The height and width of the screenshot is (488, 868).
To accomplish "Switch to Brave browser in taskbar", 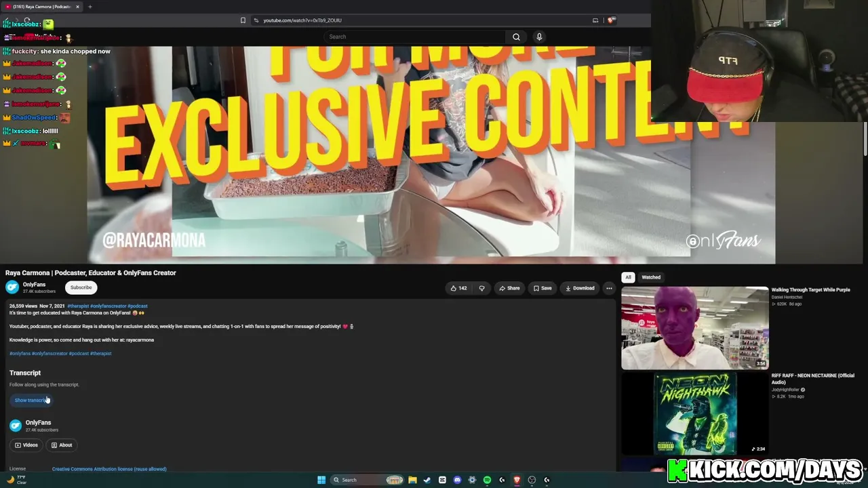I will pyautogui.click(x=517, y=480).
